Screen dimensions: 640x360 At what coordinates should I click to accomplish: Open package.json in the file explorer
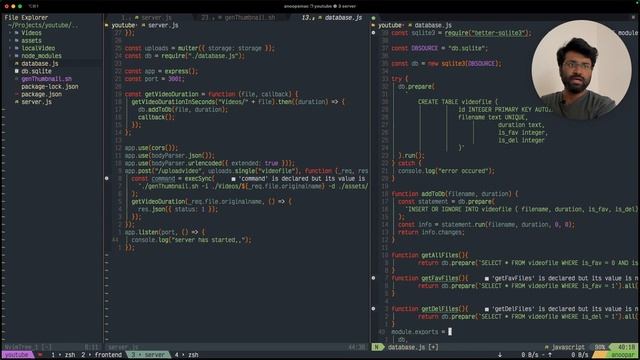click(x=42, y=94)
